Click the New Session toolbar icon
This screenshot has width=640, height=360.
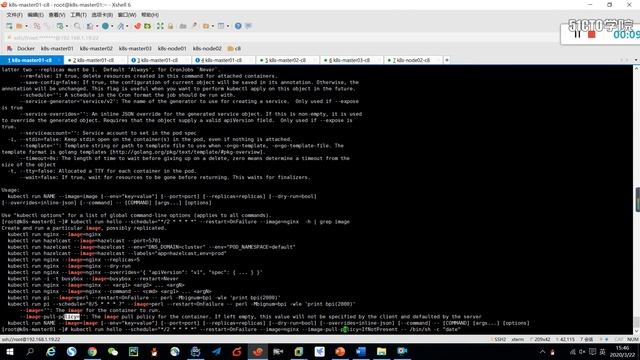pos(9,26)
